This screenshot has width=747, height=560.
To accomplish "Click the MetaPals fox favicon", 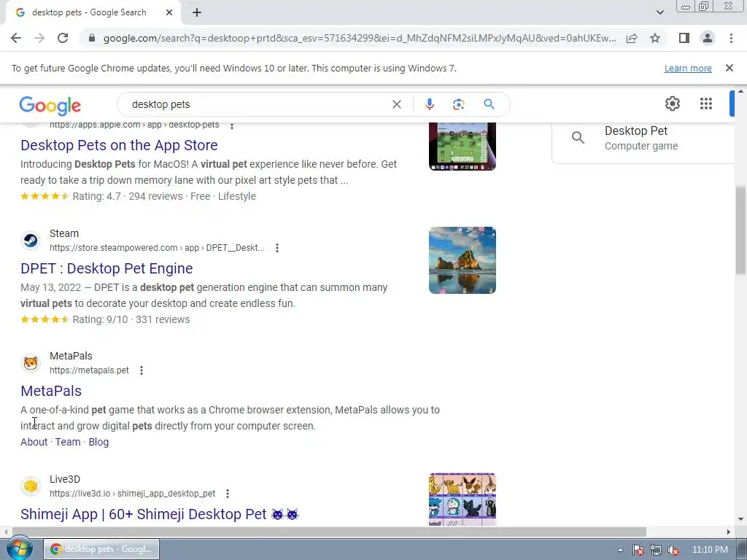I will click(x=31, y=363).
